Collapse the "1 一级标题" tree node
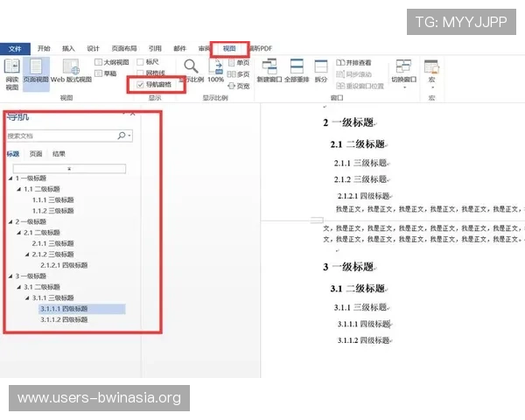 coord(10,178)
